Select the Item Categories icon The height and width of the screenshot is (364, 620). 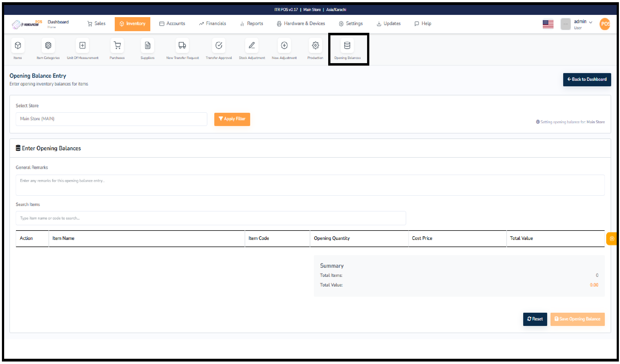tap(48, 49)
